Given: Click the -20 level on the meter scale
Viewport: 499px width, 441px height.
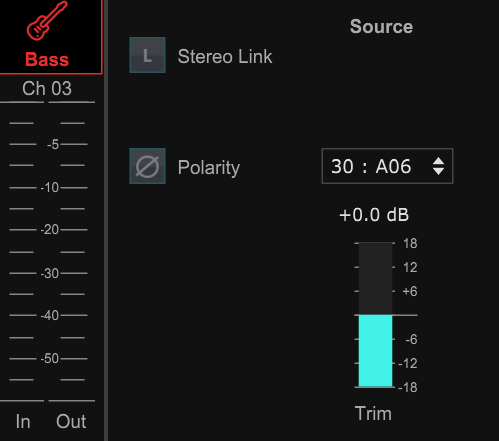Looking at the screenshot, I should (50, 230).
